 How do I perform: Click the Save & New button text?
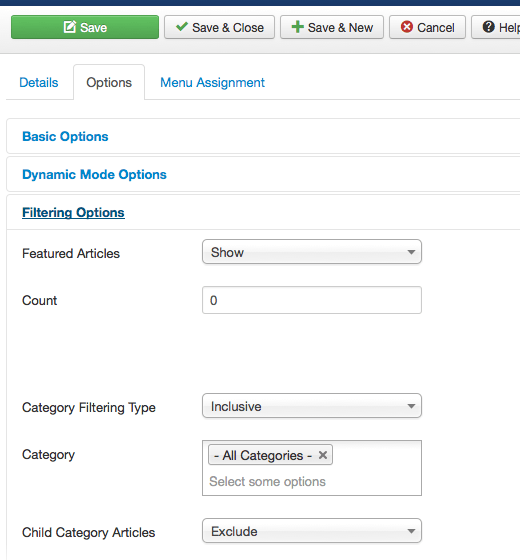coord(340,28)
